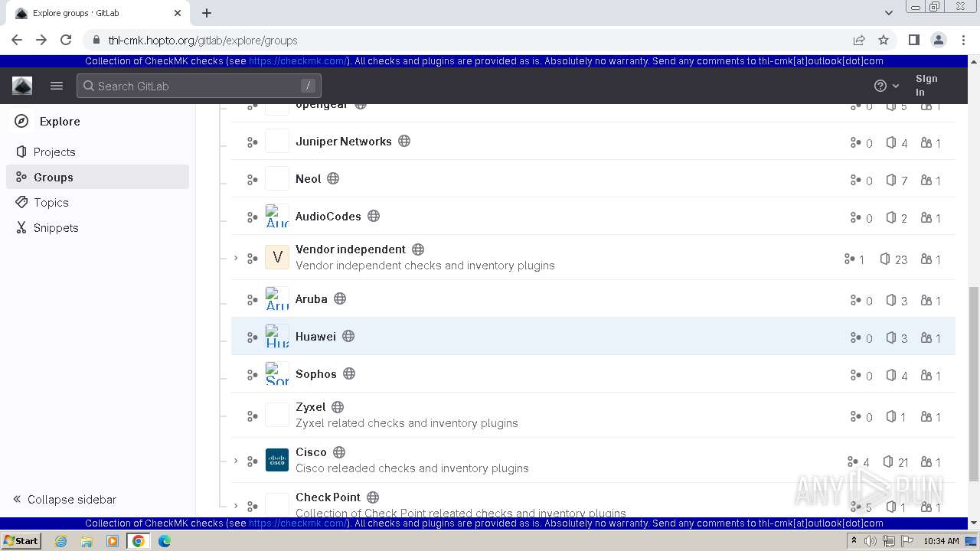Open the Aruba group
Viewport: 980px width, 551px height.
click(x=312, y=298)
